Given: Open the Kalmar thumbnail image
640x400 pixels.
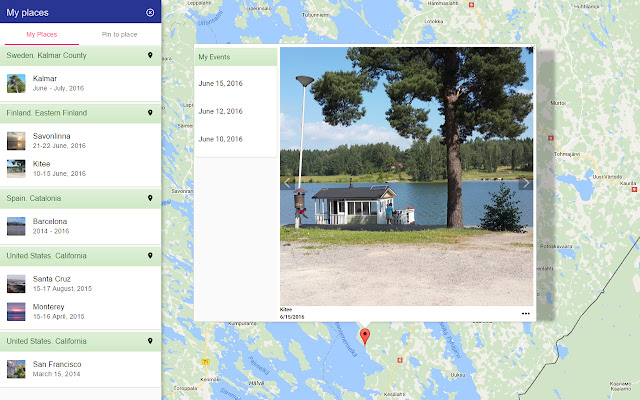Looking at the screenshot, I should tap(16, 83).
